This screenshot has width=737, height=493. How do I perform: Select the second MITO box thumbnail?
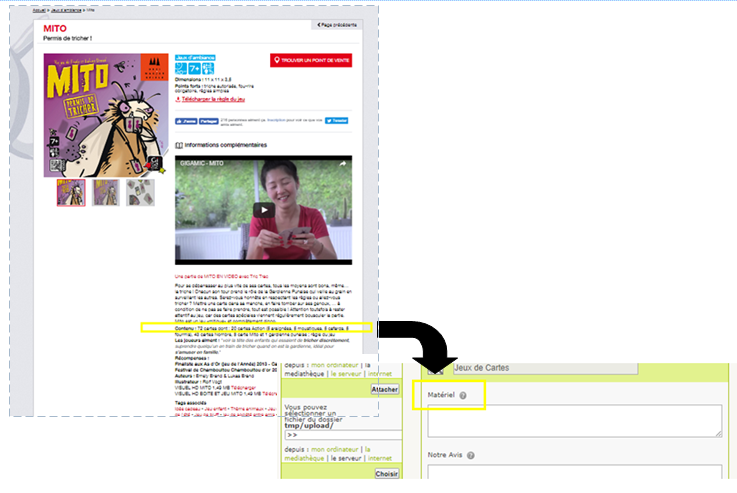106,192
